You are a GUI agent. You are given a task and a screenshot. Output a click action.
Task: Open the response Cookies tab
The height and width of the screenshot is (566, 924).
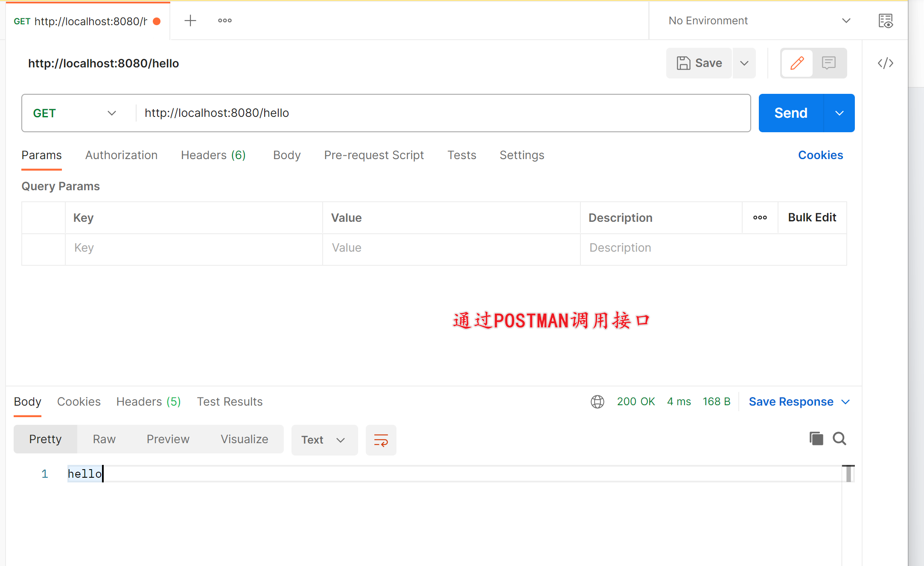pyautogui.click(x=79, y=402)
